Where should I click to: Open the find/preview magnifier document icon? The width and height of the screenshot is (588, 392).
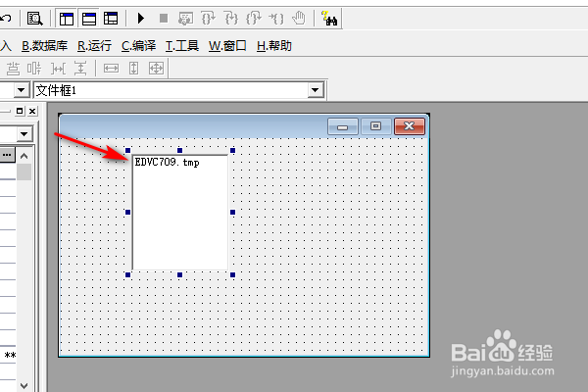pyautogui.click(x=35, y=19)
